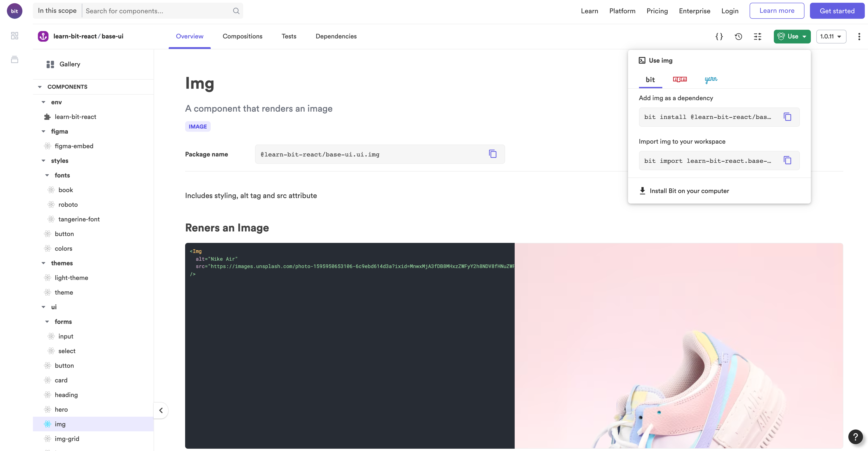Open the version history clock icon

click(738, 36)
